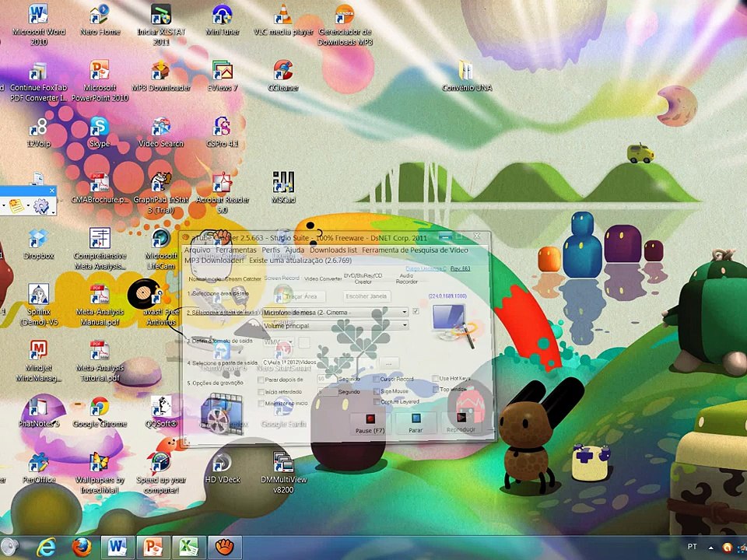Open Internet Explorer from taskbar
Image resolution: width=747 pixels, height=560 pixels.
[x=46, y=547]
